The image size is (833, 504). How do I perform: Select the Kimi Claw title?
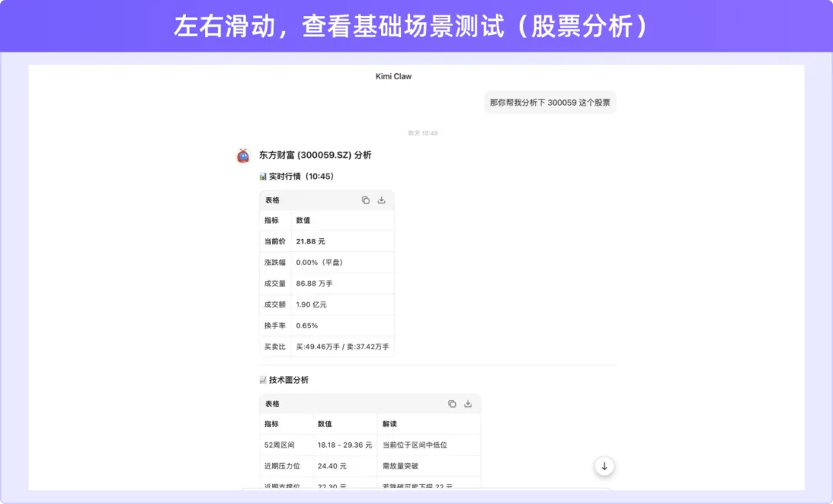[393, 76]
